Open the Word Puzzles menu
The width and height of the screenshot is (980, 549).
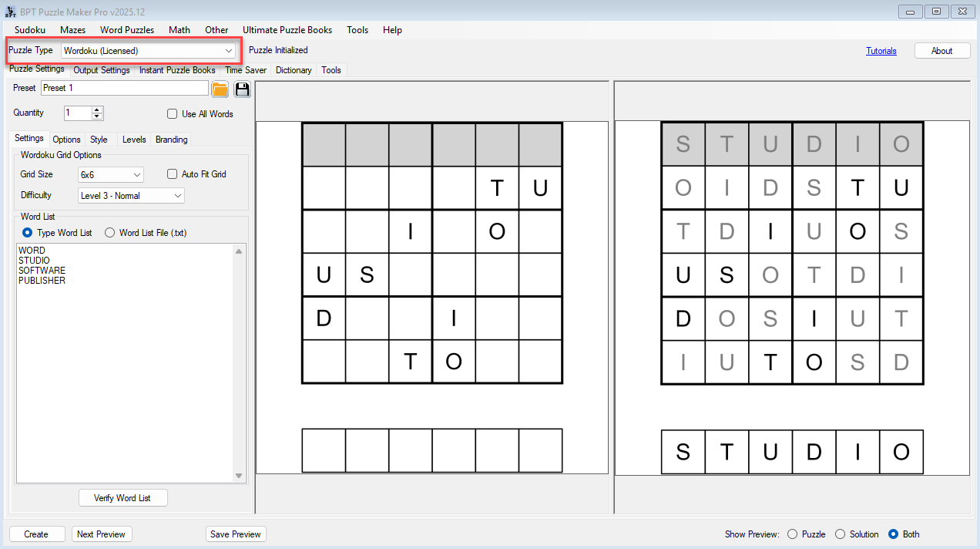click(x=127, y=30)
